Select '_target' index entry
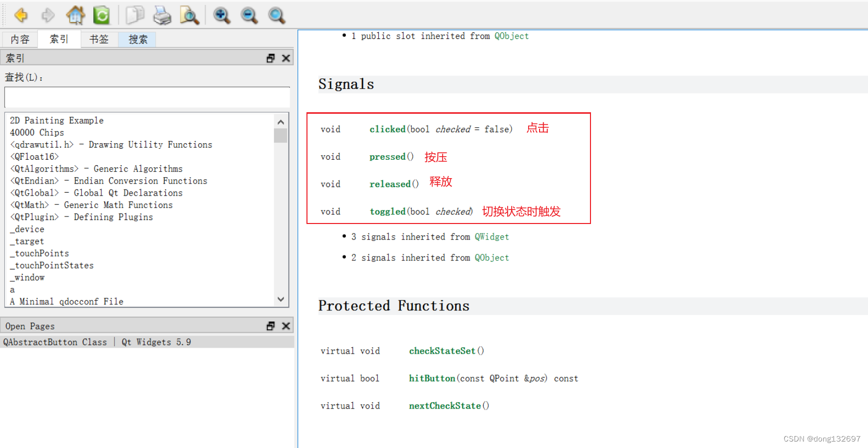The width and height of the screenshot is (868, 448). (27, 241)
